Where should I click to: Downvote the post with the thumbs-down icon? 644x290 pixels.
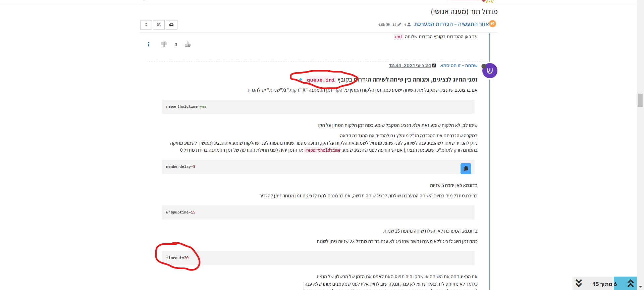164,44
